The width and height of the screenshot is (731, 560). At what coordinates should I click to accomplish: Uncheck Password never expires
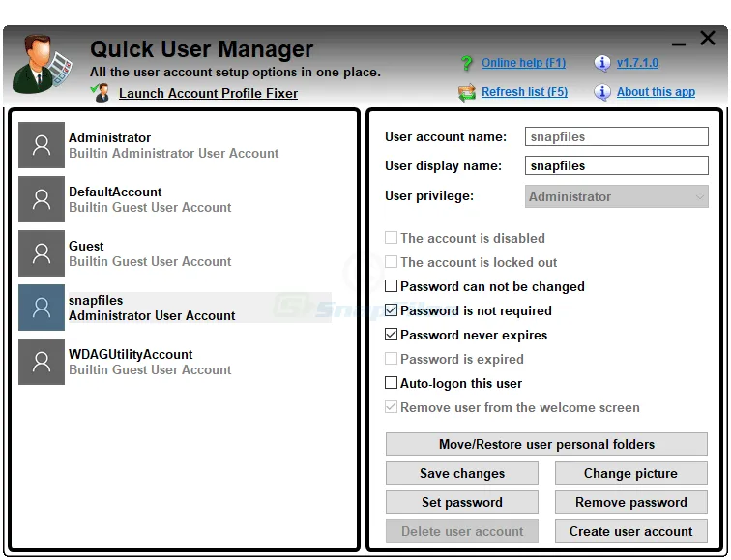pyautogui.click(x=391, y=335)
